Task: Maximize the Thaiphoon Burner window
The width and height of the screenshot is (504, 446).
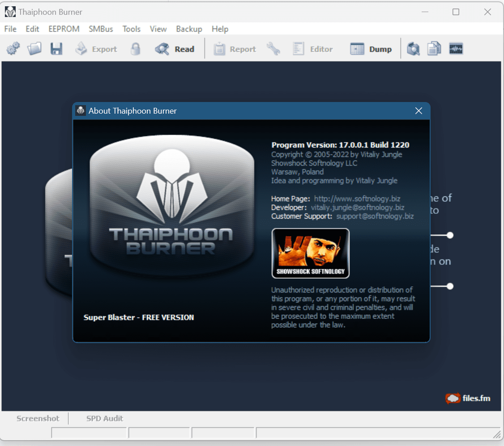Action: (456, 12)
